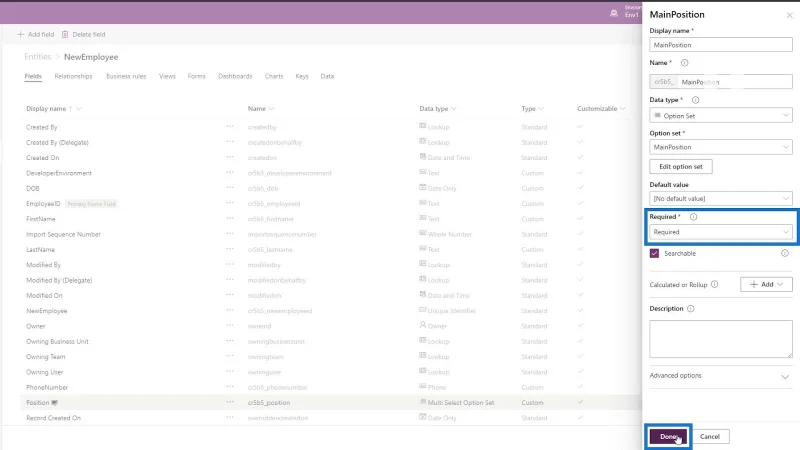
Task: Open more options for Created On row
Action: pos(230,157)
